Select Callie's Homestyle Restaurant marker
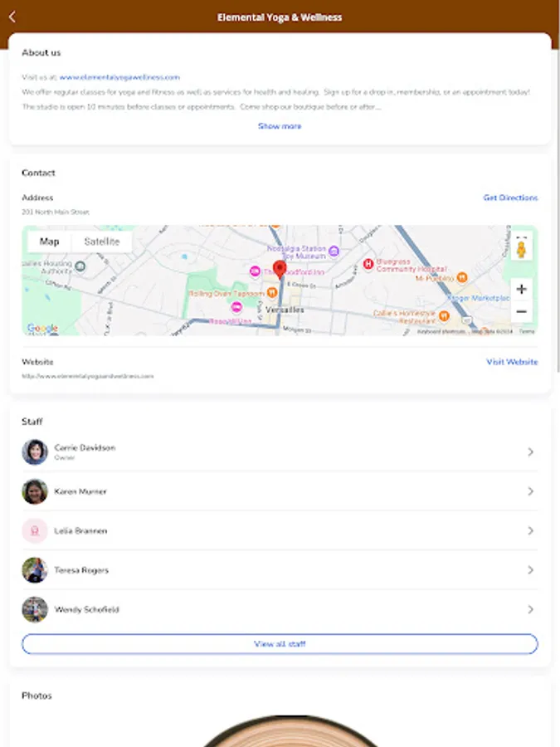 click(x=444, y=315)
